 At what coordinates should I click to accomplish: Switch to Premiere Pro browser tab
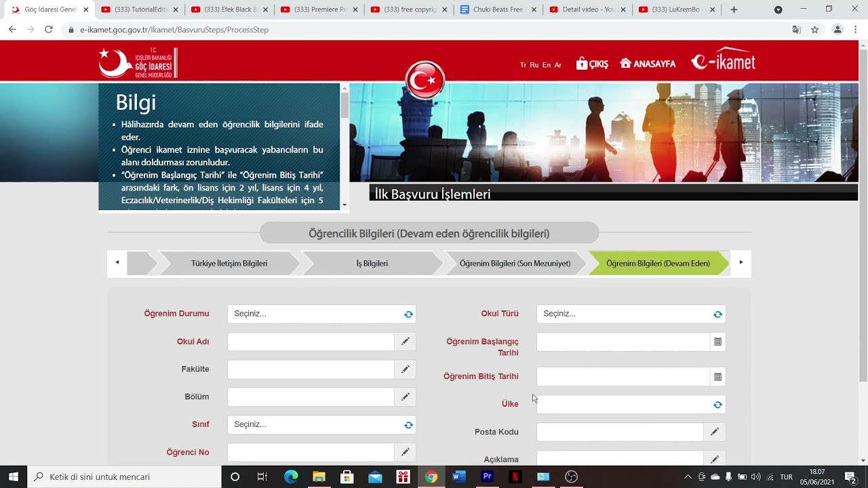[319, 9]
